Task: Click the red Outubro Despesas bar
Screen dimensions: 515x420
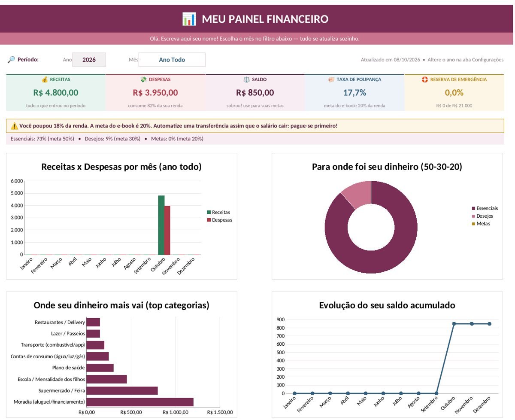Action: [167, 230]
